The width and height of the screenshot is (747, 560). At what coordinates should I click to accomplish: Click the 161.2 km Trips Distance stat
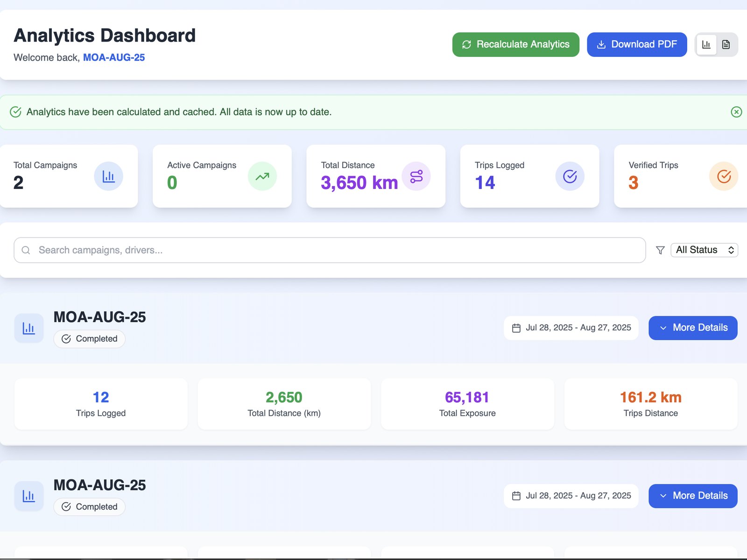651,404
